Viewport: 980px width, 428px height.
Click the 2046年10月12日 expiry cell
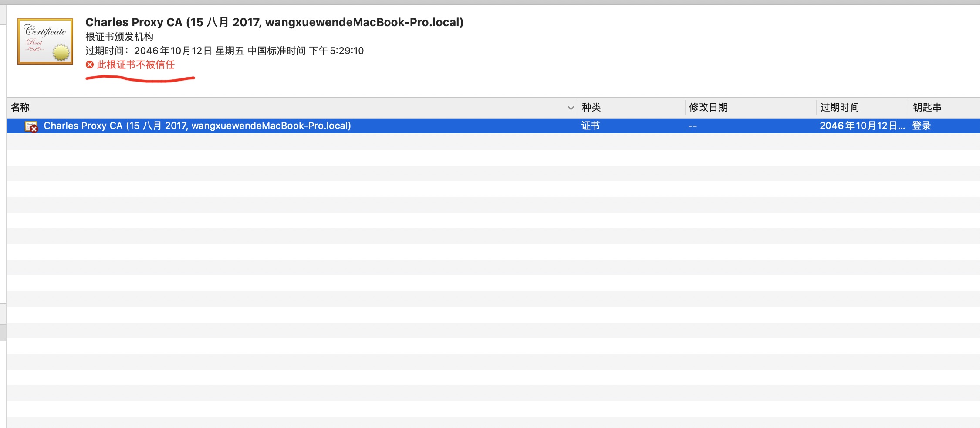click(862, 126)
